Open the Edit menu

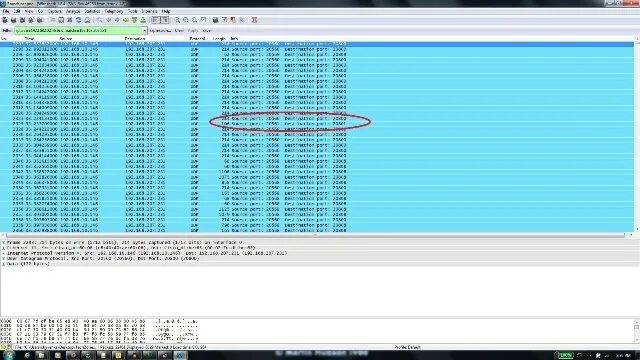point(17,11)
